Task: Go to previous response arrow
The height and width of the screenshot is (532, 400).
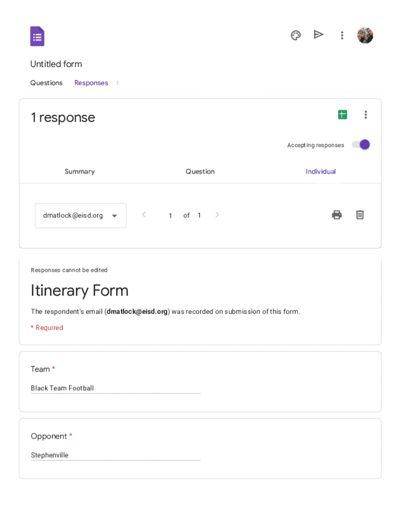Action: (144, 215)
